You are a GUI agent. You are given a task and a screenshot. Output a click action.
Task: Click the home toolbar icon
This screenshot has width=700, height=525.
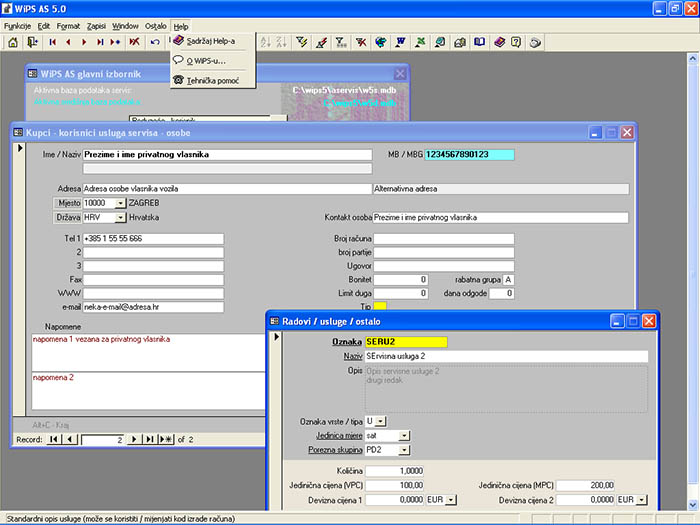[13, 42]
